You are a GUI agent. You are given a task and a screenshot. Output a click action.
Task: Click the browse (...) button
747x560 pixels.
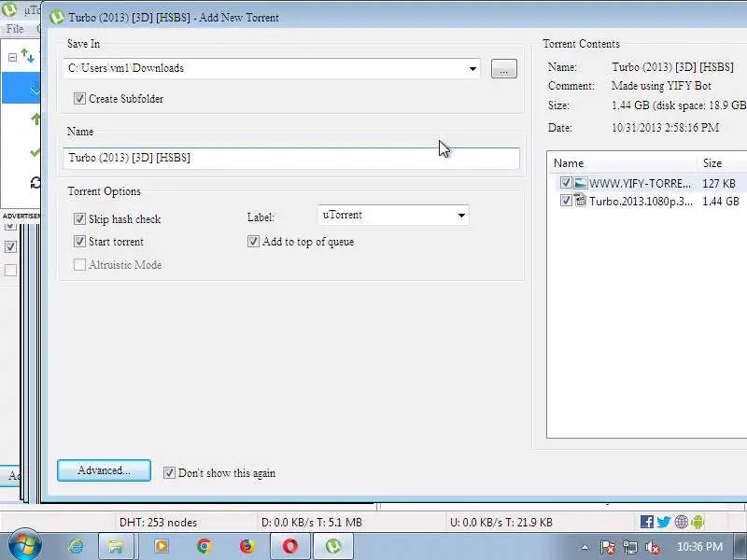pos(503,69)
